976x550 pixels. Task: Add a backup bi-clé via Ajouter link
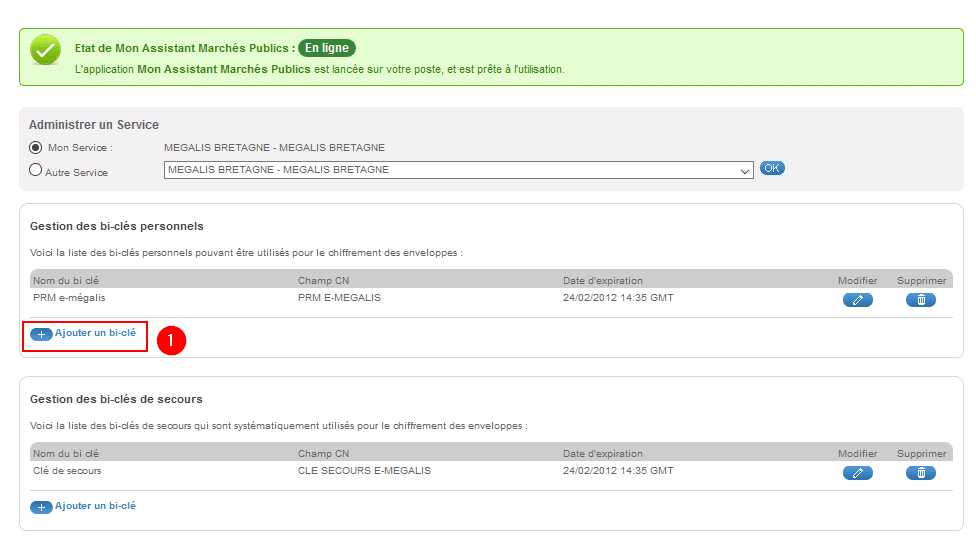95,506
